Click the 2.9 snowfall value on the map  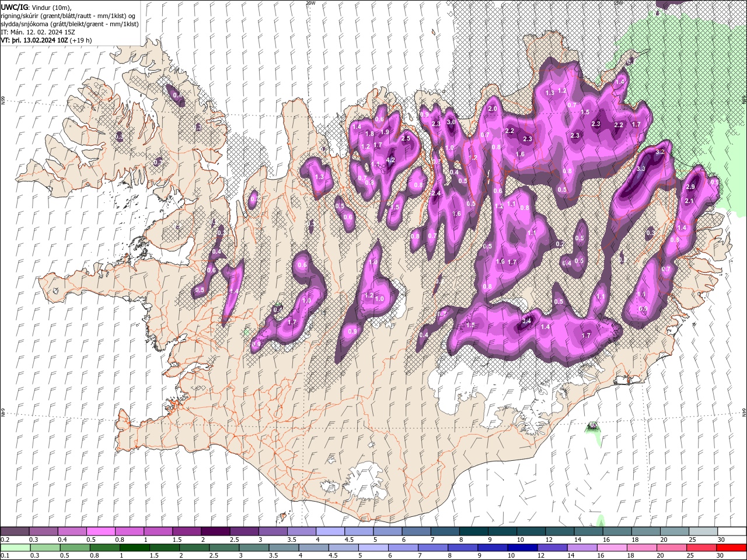coord(691,187)
